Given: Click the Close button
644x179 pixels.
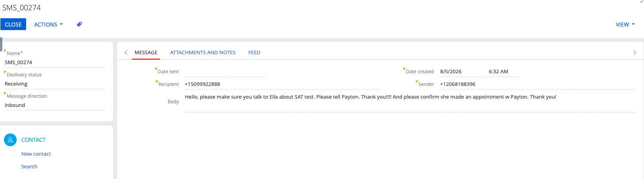Looking at the screenshot, I should 13,25.
